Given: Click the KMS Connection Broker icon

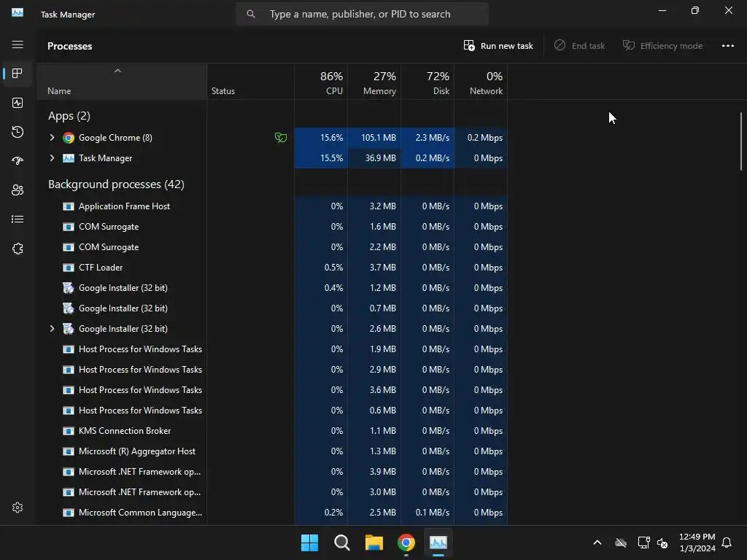Looking at the screenshot, I should 69,431.
